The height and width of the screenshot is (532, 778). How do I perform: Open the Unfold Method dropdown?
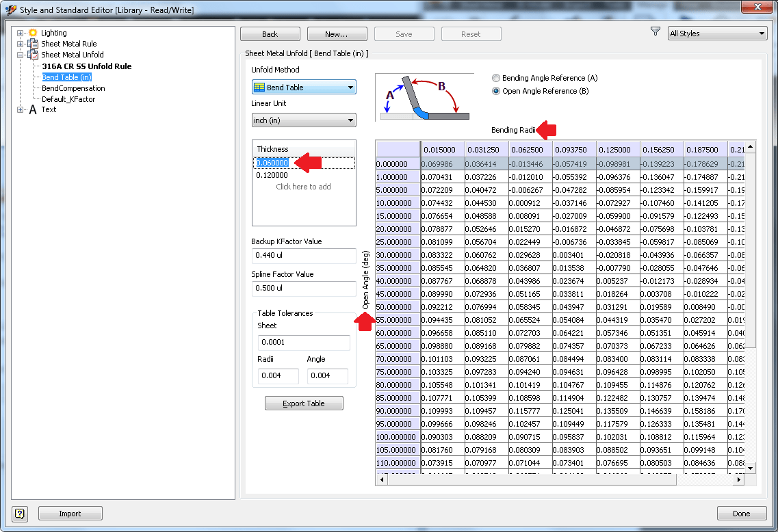point(304,88)
